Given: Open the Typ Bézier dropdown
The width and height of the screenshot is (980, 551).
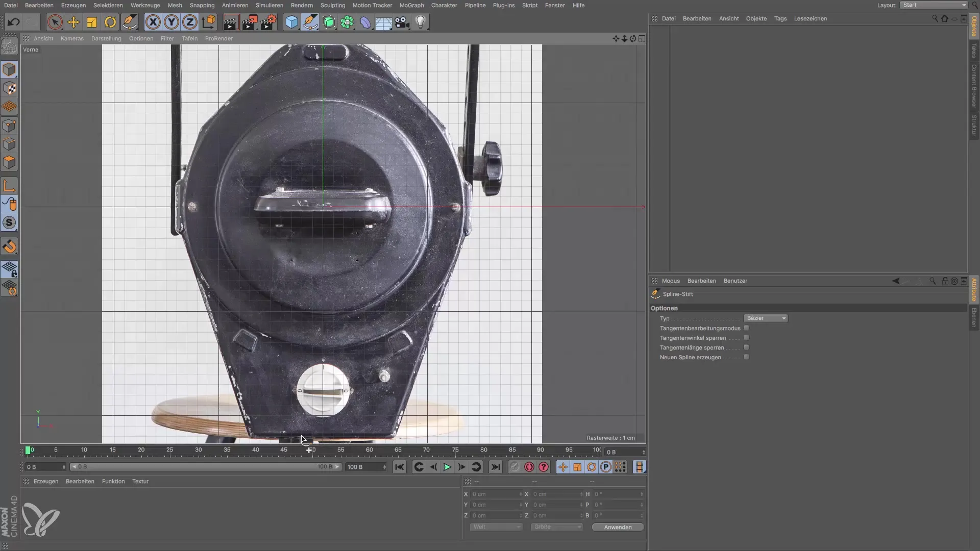Looking at the screenshot, I should [x=766, y=318].
